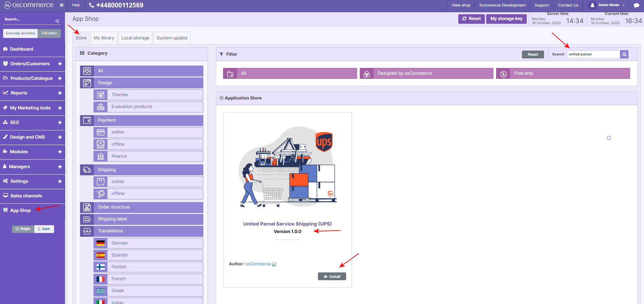This screenshot has width=644, height=304.
Task: Click the Free only dollar icon
Action: [x=503, y=74]
